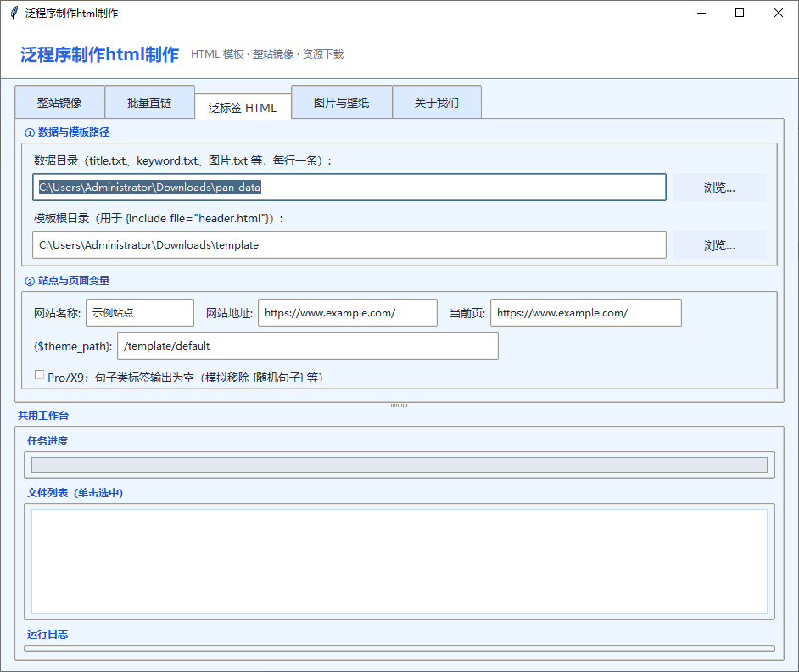Open the 关于我们 tab

(436, 103)
